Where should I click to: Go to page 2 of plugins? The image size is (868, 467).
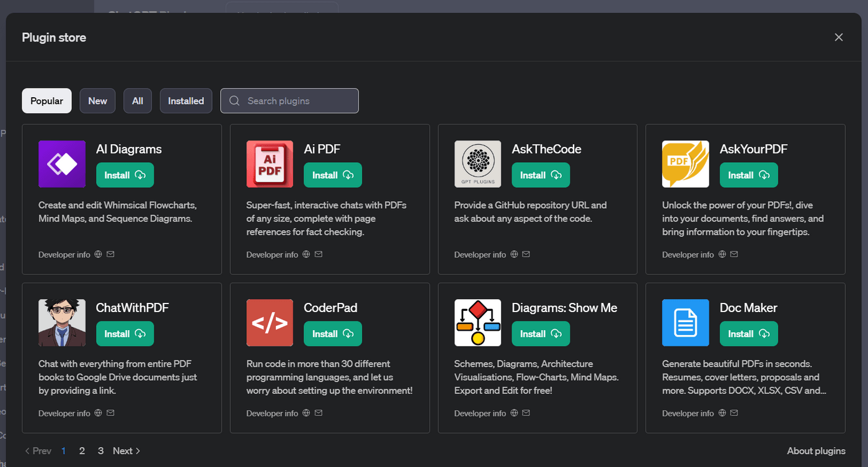82,450
